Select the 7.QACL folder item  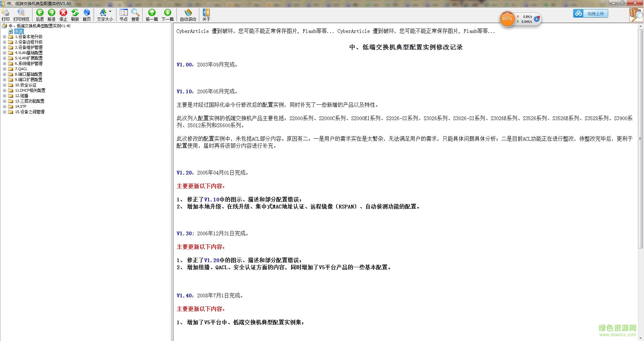[21, 69]
